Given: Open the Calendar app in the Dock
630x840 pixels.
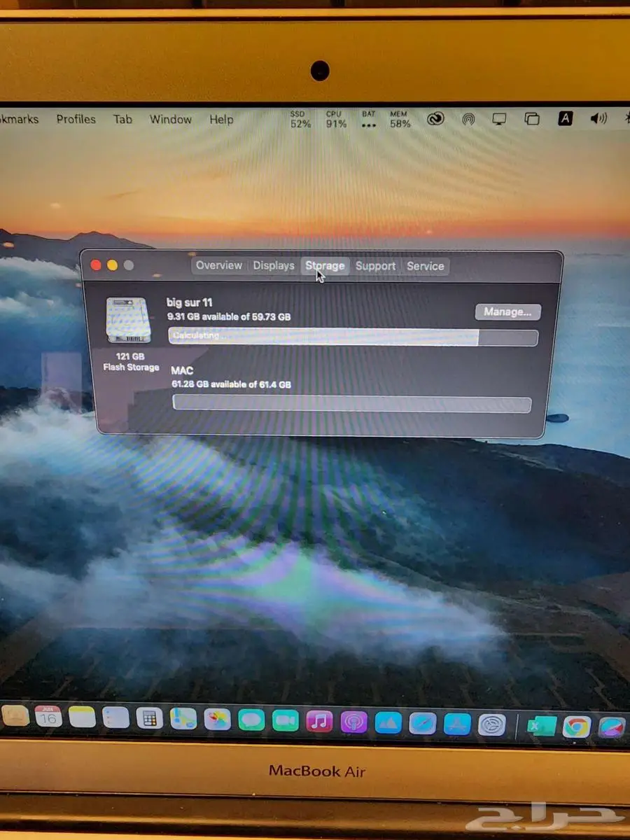Looking at the screenshot, I should tap(48, 716).
